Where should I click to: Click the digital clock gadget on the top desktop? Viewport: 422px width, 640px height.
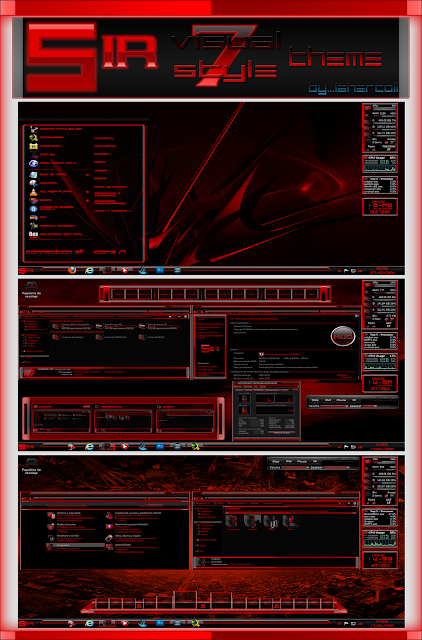(380, 207)
